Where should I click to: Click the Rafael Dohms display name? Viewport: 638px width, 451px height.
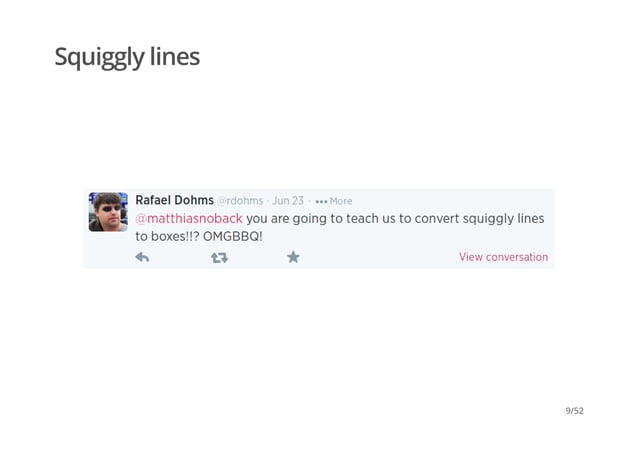[x=174, y=200]
